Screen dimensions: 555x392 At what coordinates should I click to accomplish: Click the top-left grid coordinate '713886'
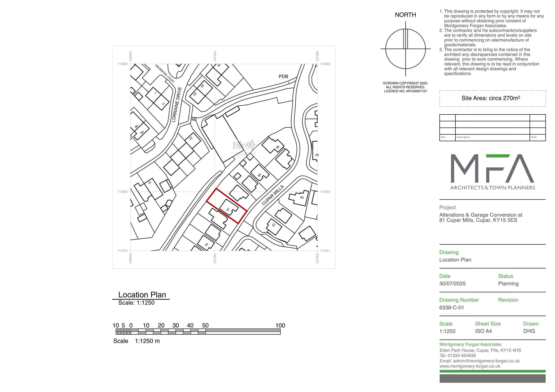tap(122, 64)
